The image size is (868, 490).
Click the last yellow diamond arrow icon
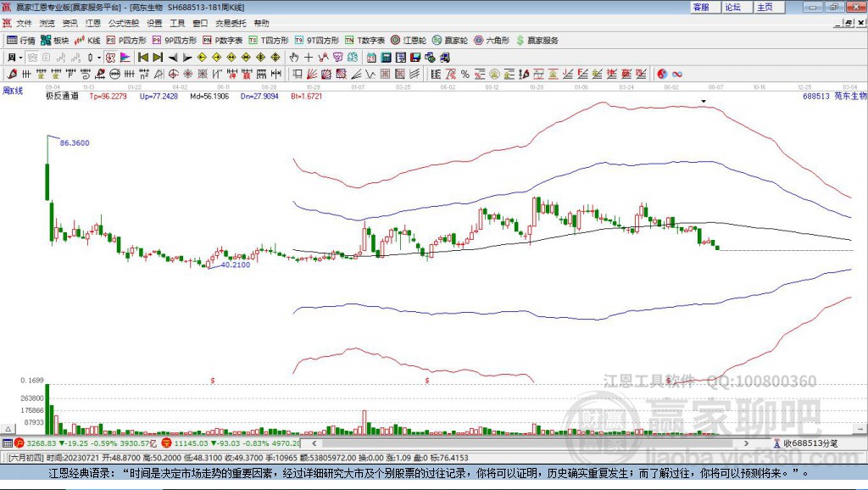click(275, 58)
